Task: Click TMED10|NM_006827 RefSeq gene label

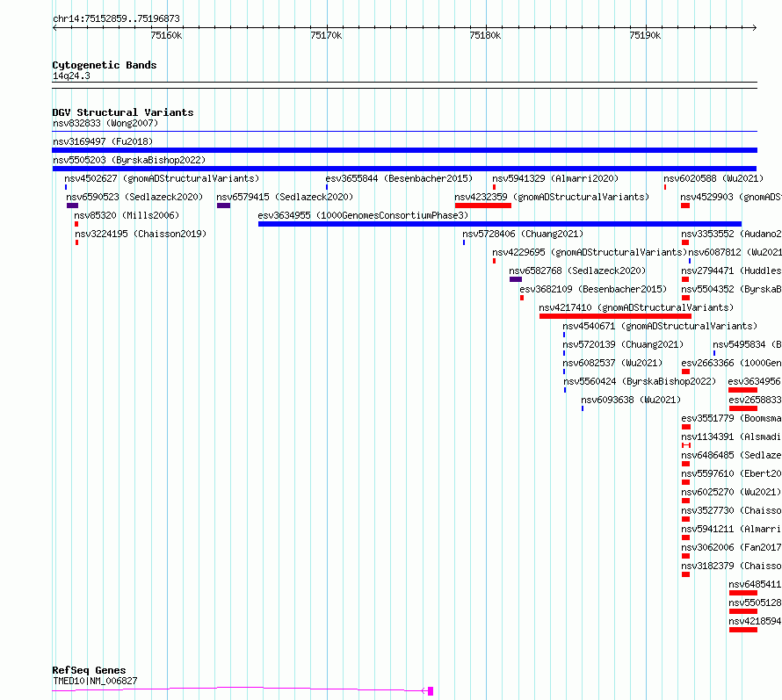Action: point(95,681)
